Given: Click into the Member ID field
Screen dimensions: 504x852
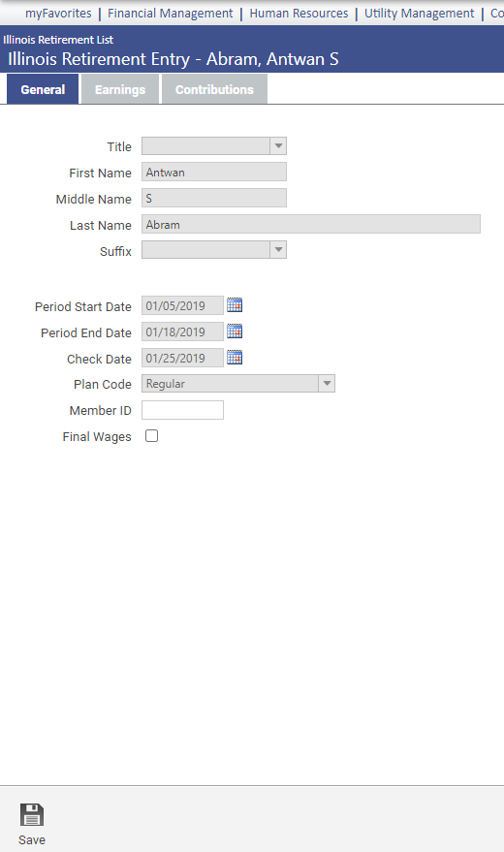Looking at the screenshot, I should pos(182,410).
